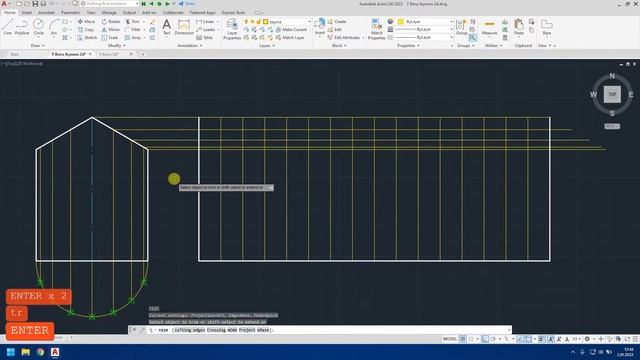640x360 pixels.
Task: Toggle grid display in status bar
Action: coord(463,339)
